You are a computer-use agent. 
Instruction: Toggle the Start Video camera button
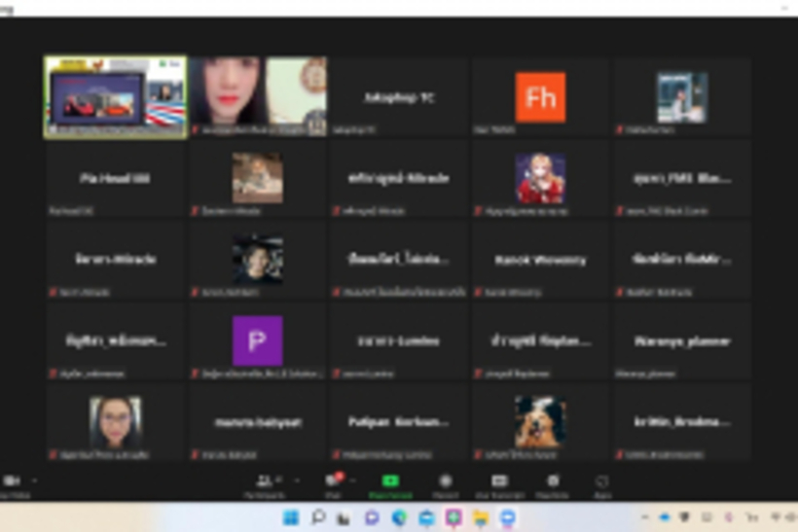[12, 482]
